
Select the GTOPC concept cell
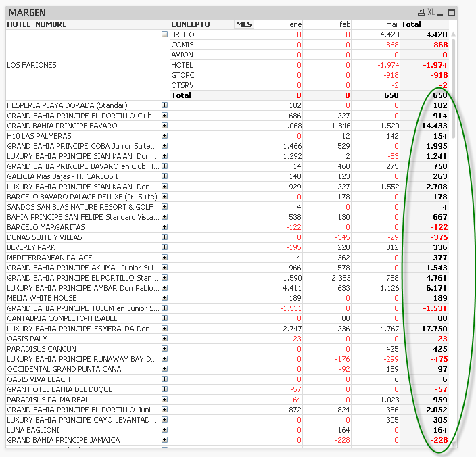pyautogui.click(x=212, y=75)
